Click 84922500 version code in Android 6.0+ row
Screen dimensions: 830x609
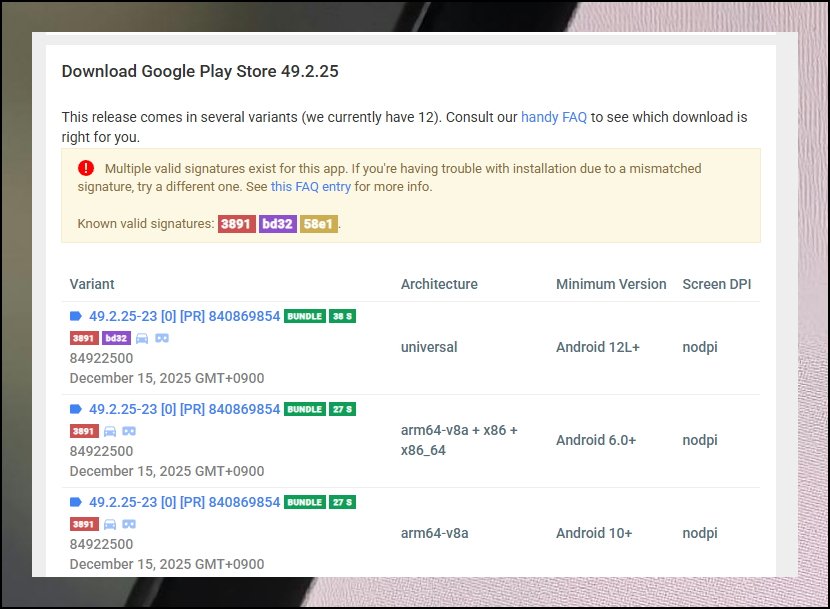coord(101,451)
